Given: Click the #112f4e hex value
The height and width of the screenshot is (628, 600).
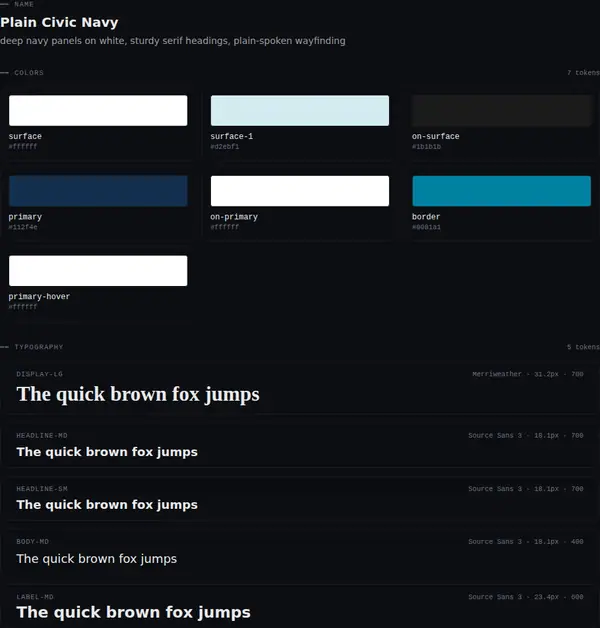Looking at the screenshot, I should (x=23, y=227).
